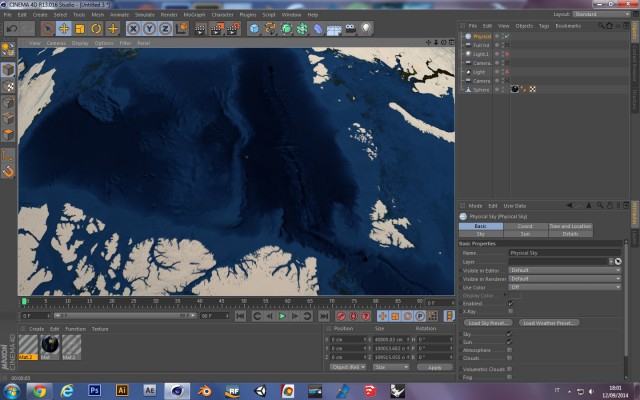The image size is (640, 400).
Task: Open the Size mode dropdown in coordinates
Action: coord(391,367)
